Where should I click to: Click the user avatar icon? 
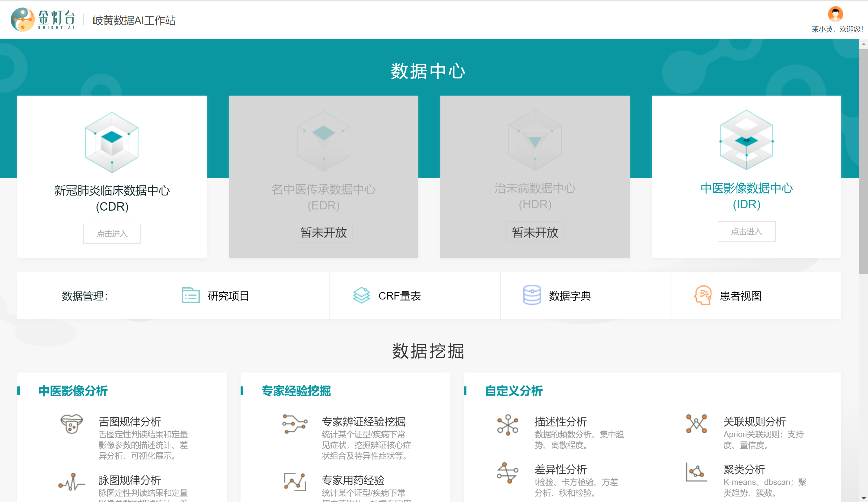835,14
